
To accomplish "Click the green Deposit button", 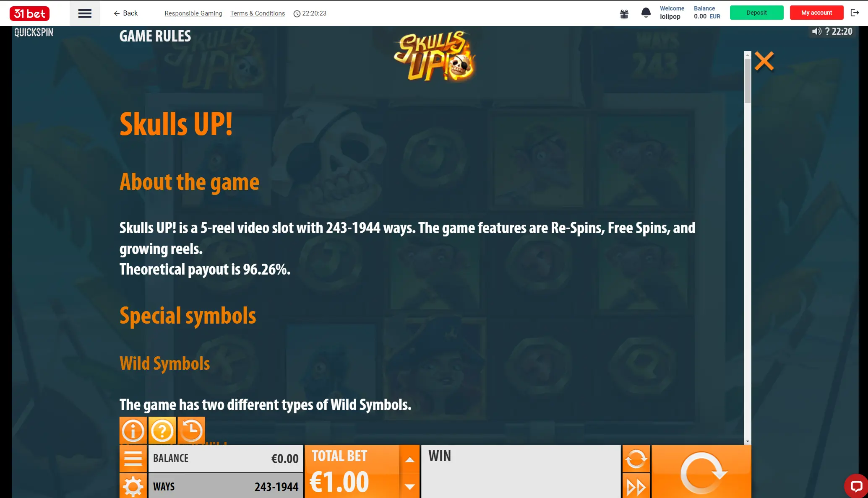I will point(756,13).
